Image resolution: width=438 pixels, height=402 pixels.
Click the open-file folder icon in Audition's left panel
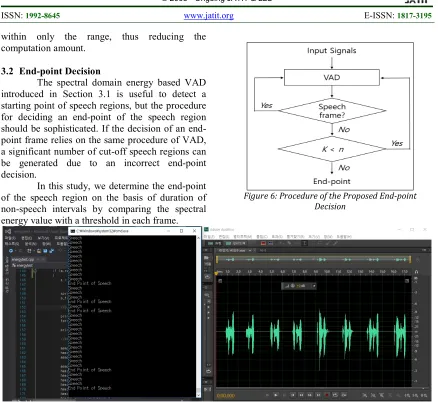[x=206, y=258]
